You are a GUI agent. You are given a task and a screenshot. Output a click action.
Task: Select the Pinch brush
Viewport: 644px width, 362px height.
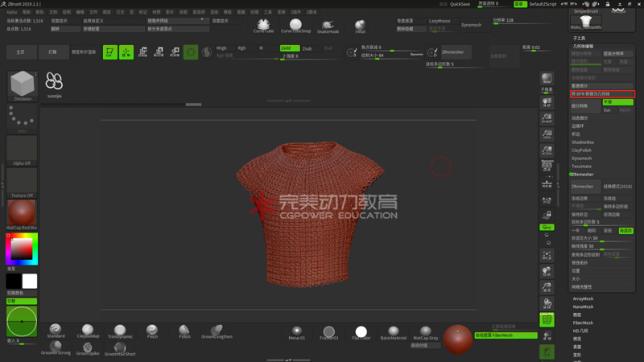tap(152, 331)
